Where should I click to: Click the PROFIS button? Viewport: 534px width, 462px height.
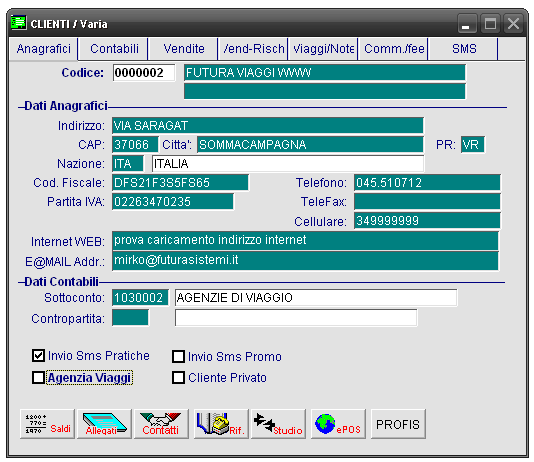point(398,424)
